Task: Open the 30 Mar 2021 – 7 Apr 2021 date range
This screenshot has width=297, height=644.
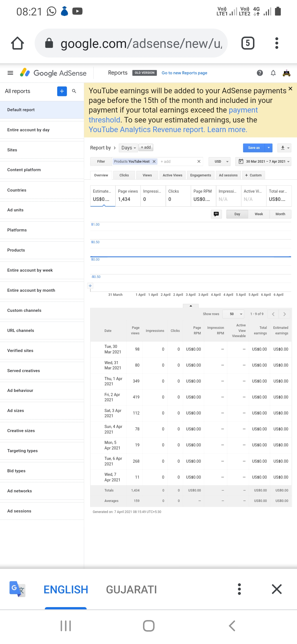Action: [x=263, y=162]
